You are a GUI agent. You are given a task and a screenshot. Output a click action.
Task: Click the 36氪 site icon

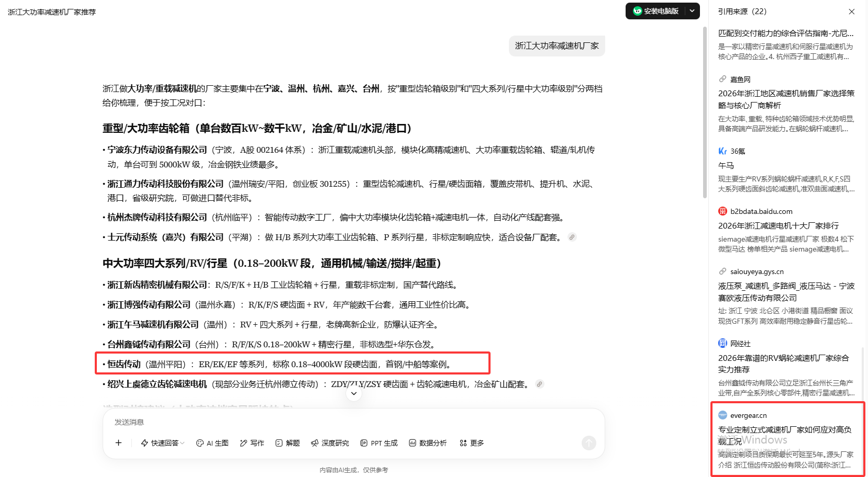[722, 151]
